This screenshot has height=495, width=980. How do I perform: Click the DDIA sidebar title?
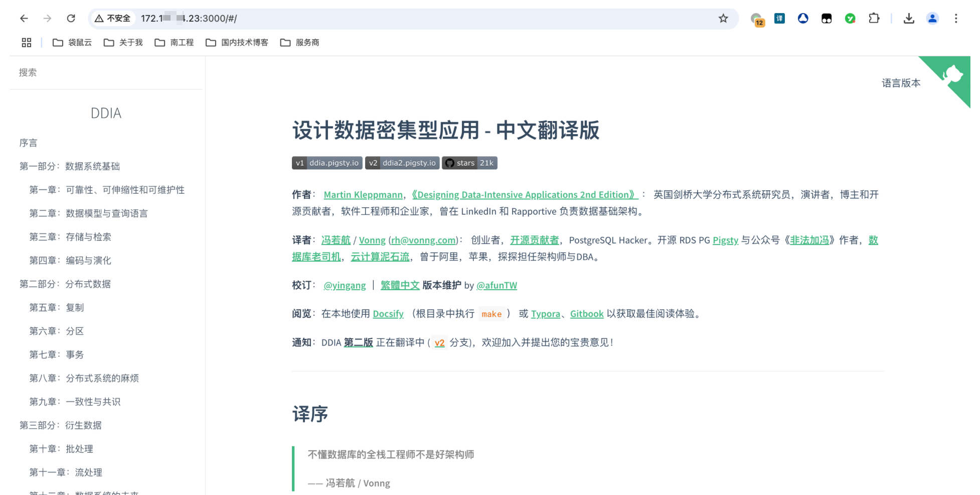(x=106, y=113)
